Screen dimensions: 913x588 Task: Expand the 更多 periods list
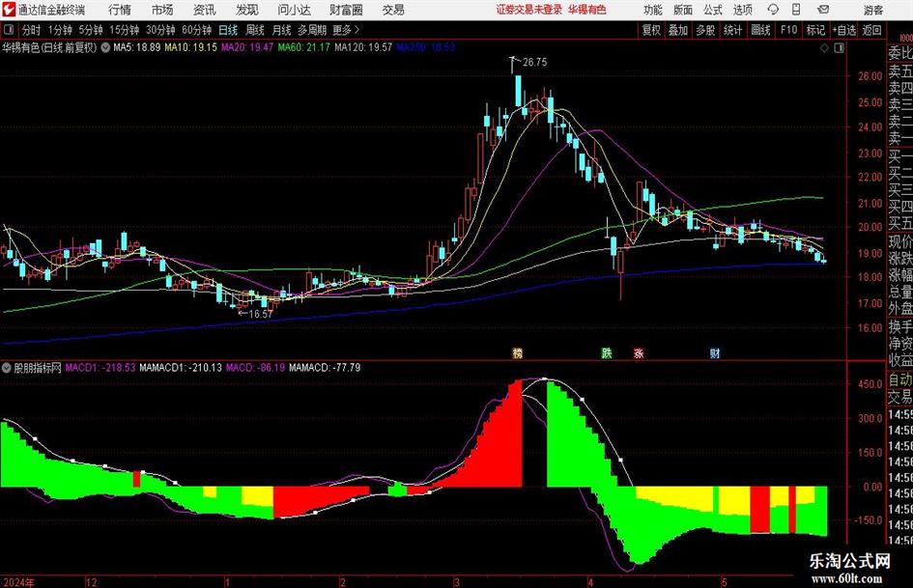coord(346,30)
